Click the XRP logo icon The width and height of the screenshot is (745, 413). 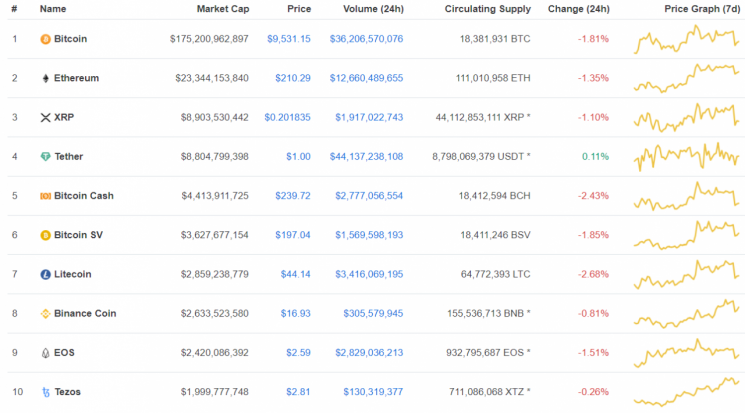pyautogui.click(x=45, y=117)
